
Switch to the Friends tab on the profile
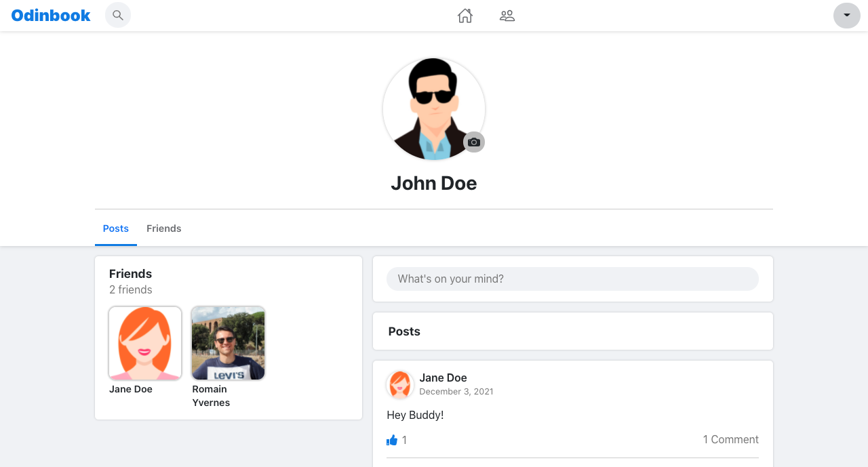click(163, 228)
